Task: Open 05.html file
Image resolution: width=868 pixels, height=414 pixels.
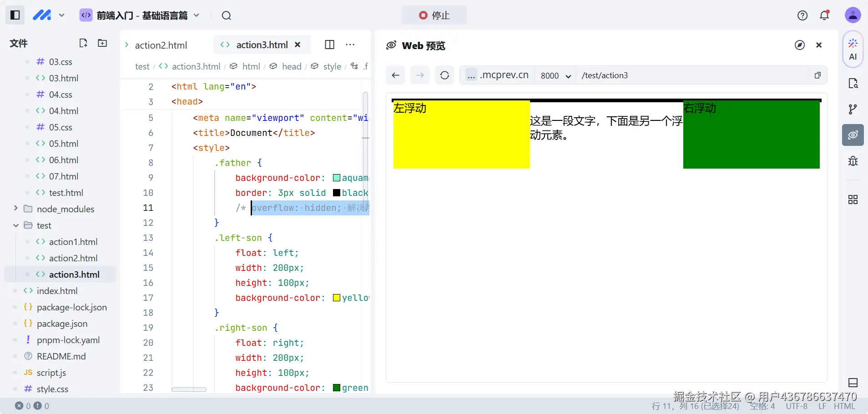Action: tap(60, 144)
